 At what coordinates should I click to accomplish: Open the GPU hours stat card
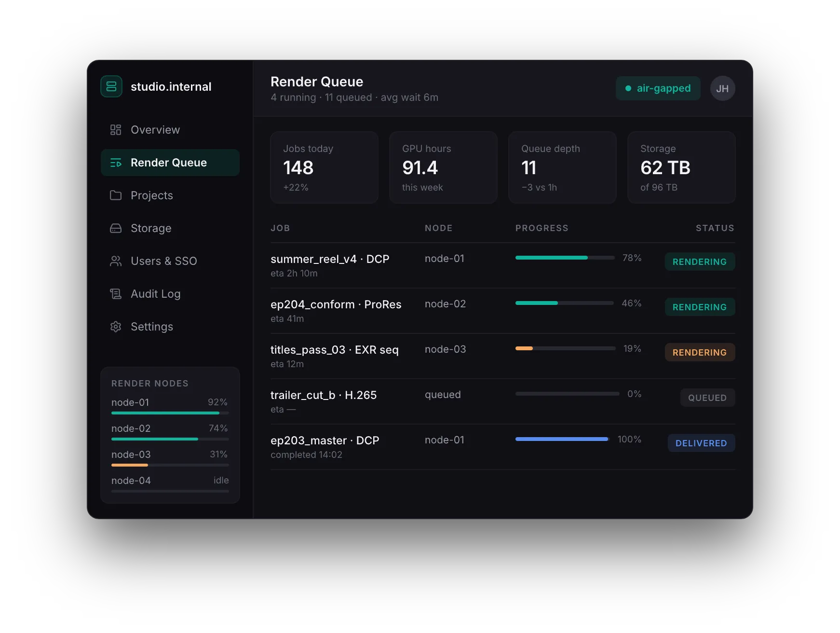pos(443,167)
